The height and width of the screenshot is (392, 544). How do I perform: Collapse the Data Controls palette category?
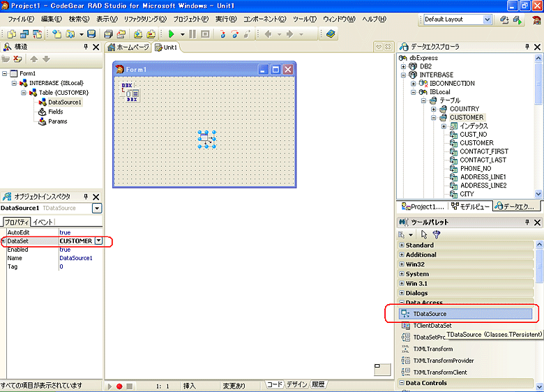402,383
